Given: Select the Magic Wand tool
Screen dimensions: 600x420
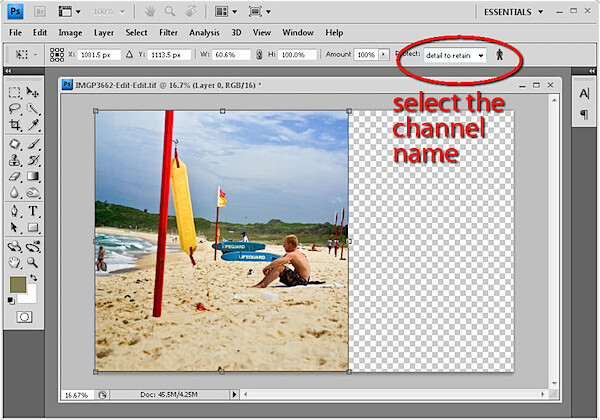Looking at the screenshot, I should 33,109.
